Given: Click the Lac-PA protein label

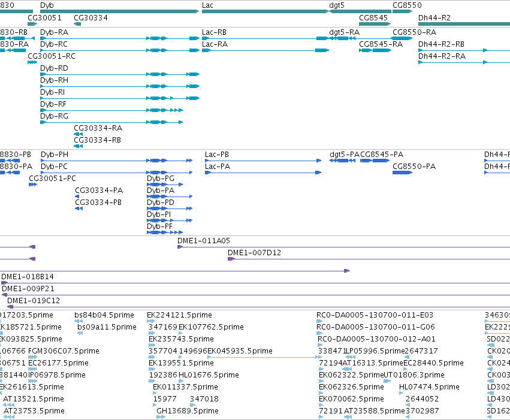Looking at the screenshot, I should coord(218,167).
